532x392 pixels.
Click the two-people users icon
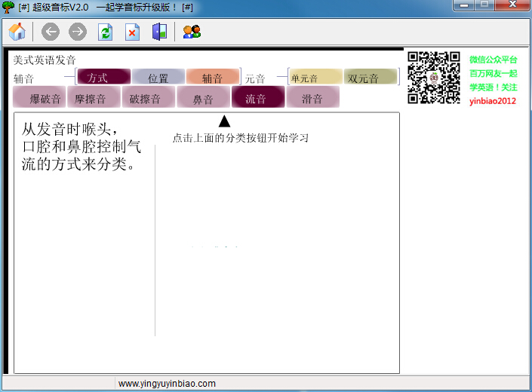[x=192, y=32]
